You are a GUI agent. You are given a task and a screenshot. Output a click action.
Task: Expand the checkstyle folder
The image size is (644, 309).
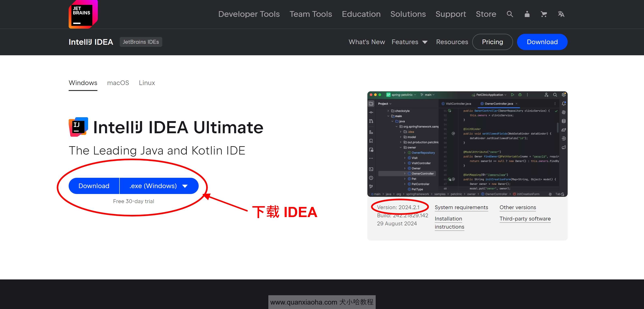click(x=388, y=111)
